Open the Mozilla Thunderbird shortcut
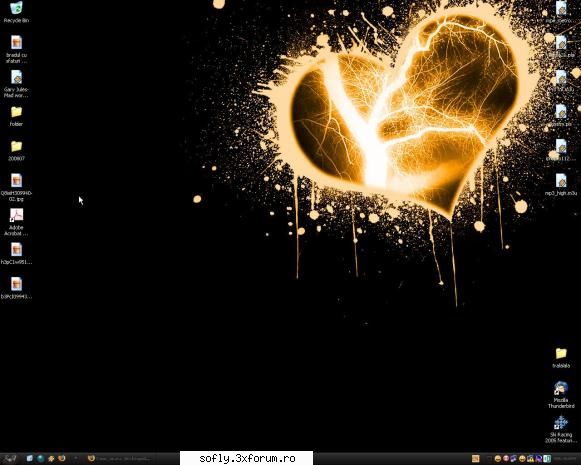This screenshot has height=465, width=581. (x=561, y=395)
